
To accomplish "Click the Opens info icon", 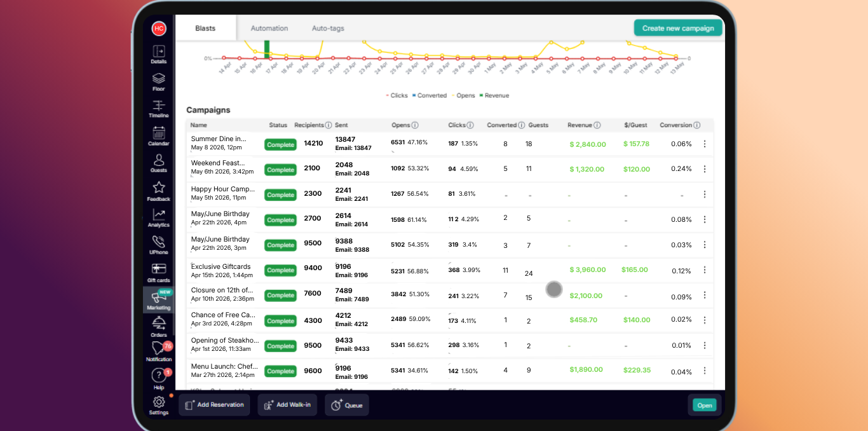I will pos(415,125).
